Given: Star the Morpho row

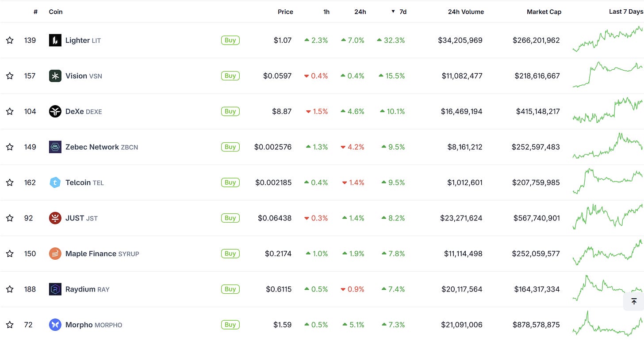Looking at the screenshot, I should coord(10,325).
